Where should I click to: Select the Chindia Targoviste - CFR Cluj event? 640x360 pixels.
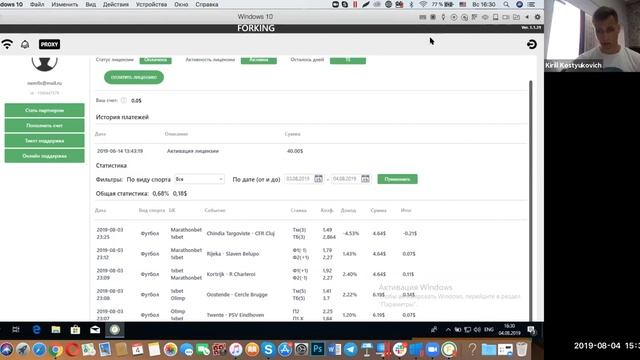click(x=240, y=233)
